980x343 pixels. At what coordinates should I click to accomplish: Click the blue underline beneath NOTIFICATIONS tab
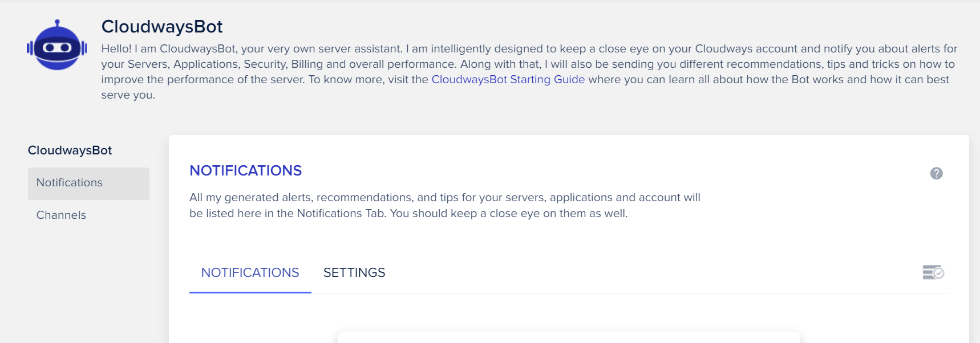click(x=250, y=292)
